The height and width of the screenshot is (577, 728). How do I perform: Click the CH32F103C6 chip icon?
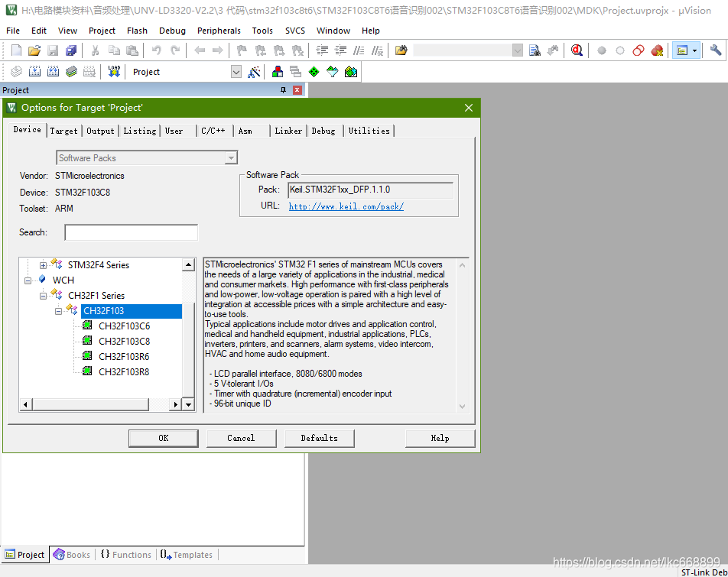(x=87, y=326)
